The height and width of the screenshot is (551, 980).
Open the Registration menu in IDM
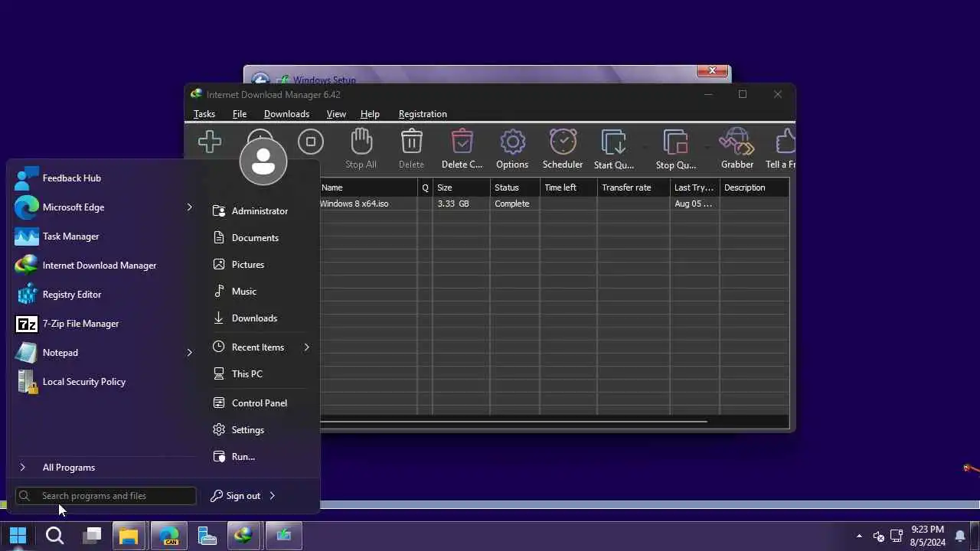[x=423, y=114]
